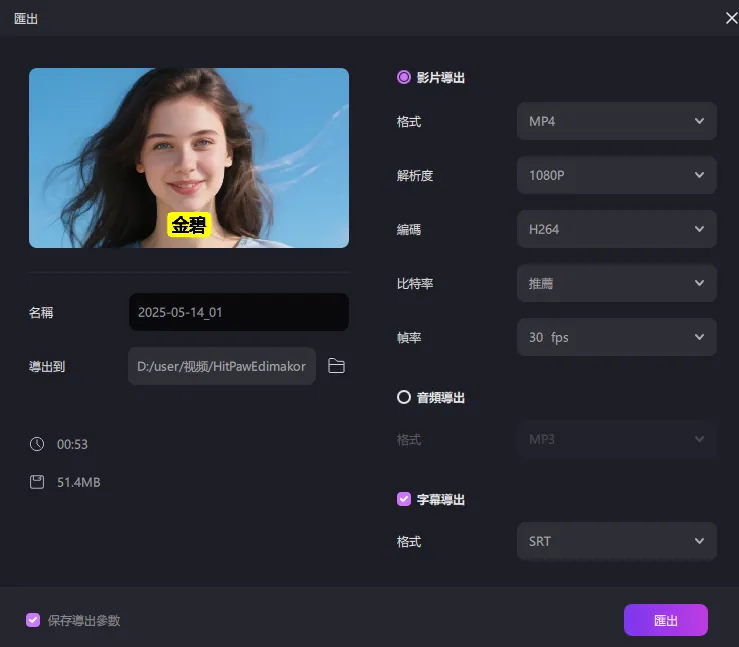Click the 導出到 label
Viewport: 739px width, 647px height.
(x=47, y=367)
